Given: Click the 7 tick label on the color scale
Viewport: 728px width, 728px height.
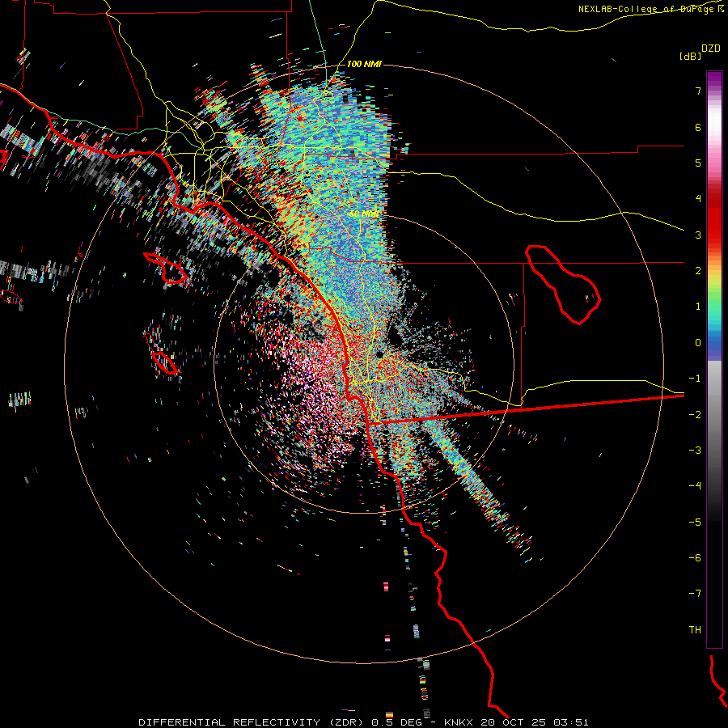Looking at the screenshot, I should coord(698,91).
